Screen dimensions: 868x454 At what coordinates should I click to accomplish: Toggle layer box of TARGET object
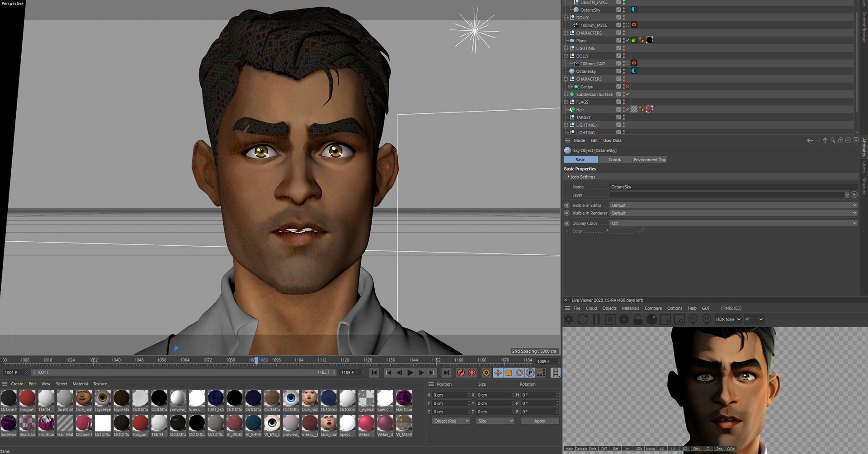tap(618, 117)
